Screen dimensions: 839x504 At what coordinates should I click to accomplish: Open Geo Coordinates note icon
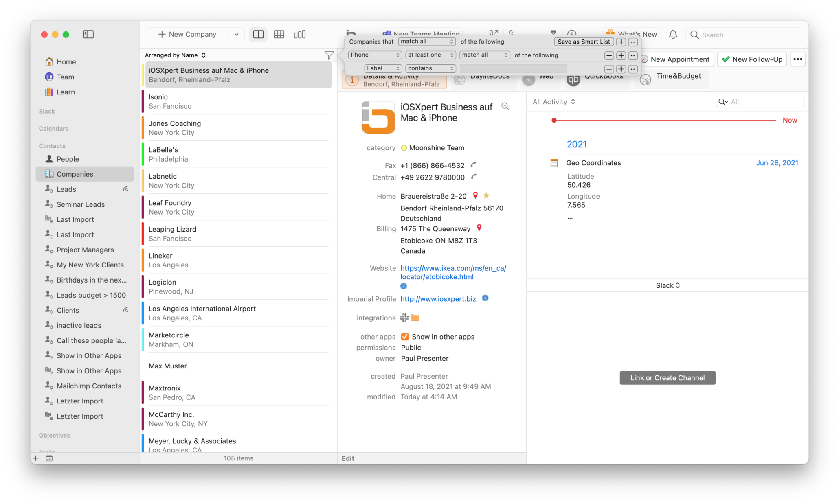[x=554, y=163]
